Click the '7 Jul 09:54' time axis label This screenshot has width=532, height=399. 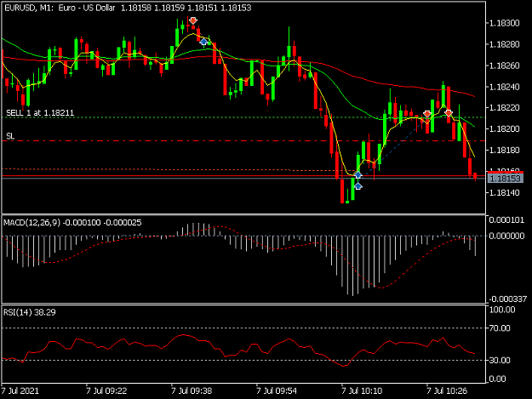click(x=277, y=390)
